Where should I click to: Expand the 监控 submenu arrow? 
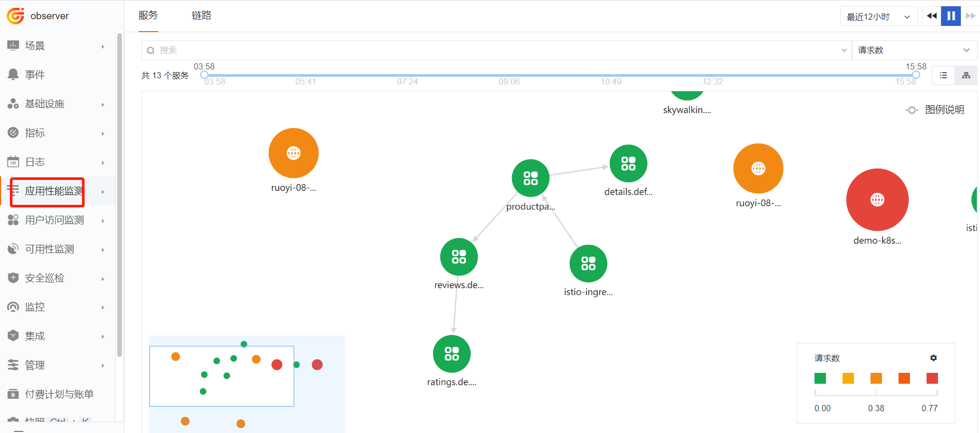pos(103,308)
